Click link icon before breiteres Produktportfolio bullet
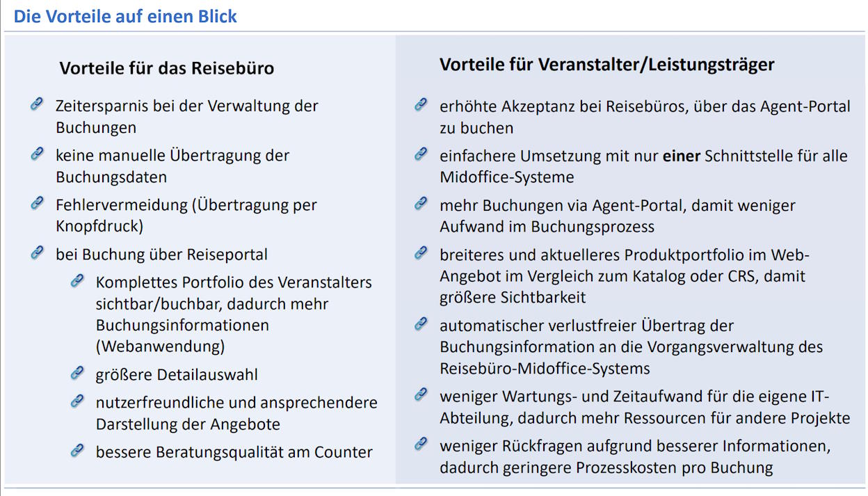The image size is (868, 496). coord(421,253)
